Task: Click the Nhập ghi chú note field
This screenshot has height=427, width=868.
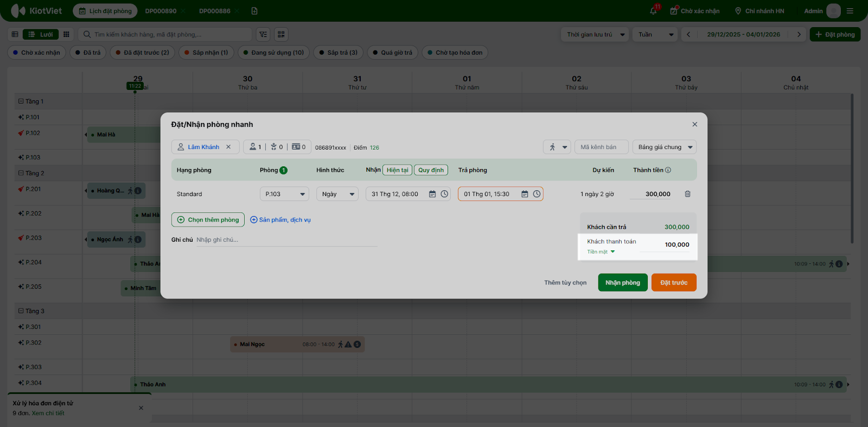Action: (x=286, y=240)
